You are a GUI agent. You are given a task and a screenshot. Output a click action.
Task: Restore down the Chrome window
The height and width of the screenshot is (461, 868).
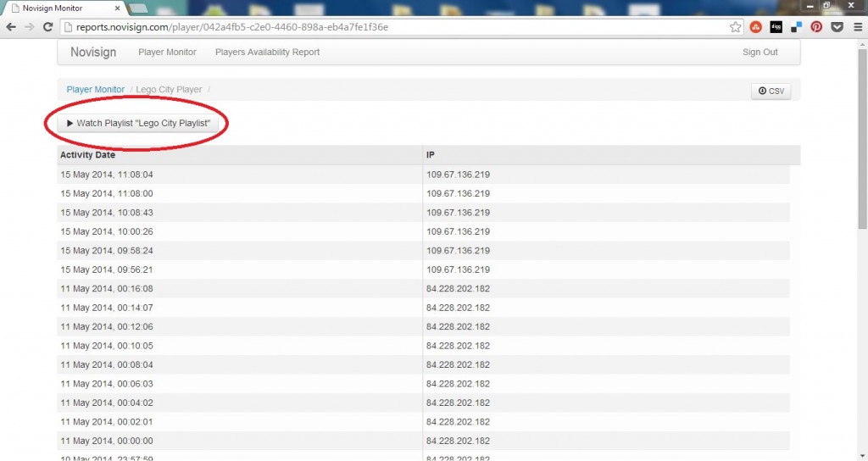(x=826, y=6)
